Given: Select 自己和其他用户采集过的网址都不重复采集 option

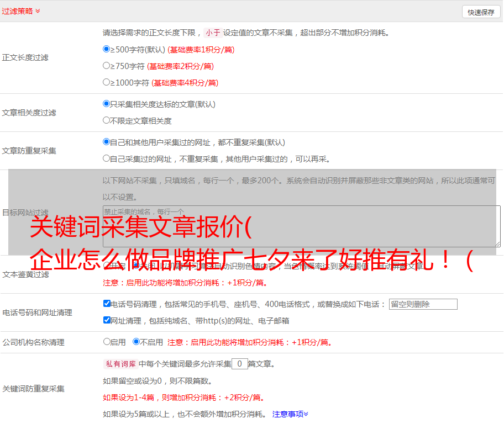Looking at the screenshot, I should (x=106, y=142).
